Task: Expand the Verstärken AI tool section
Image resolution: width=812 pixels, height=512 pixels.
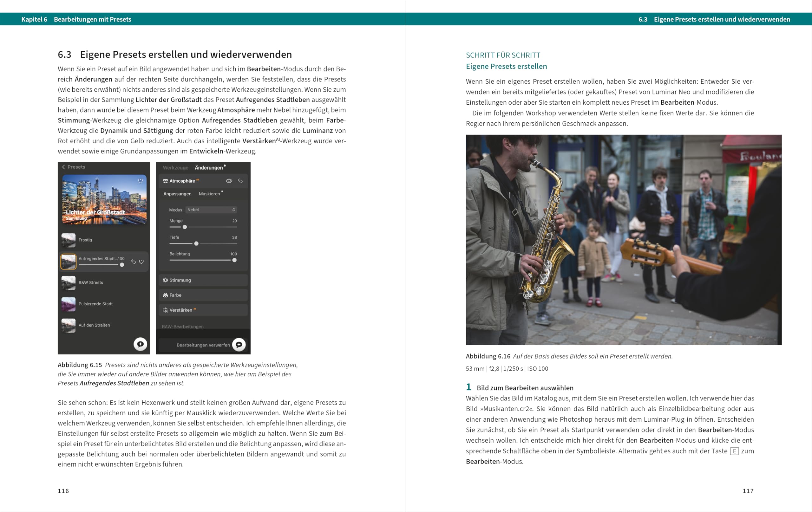Action: pos(203,310)
